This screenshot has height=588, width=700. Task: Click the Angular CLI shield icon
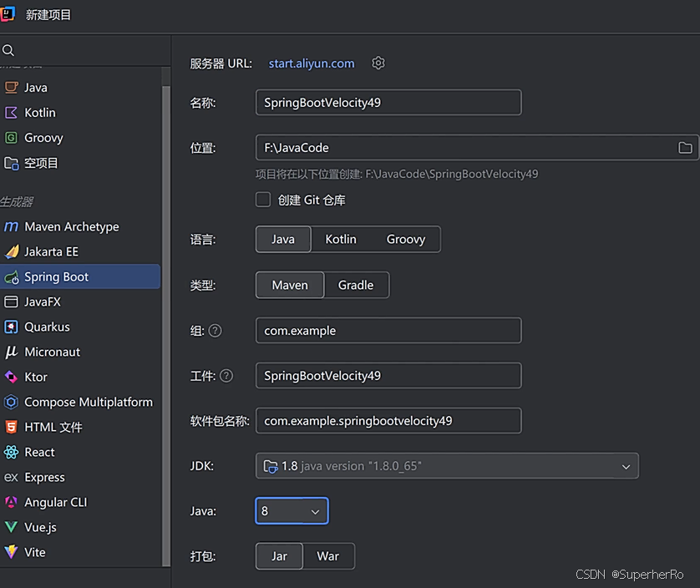(11, 502)
